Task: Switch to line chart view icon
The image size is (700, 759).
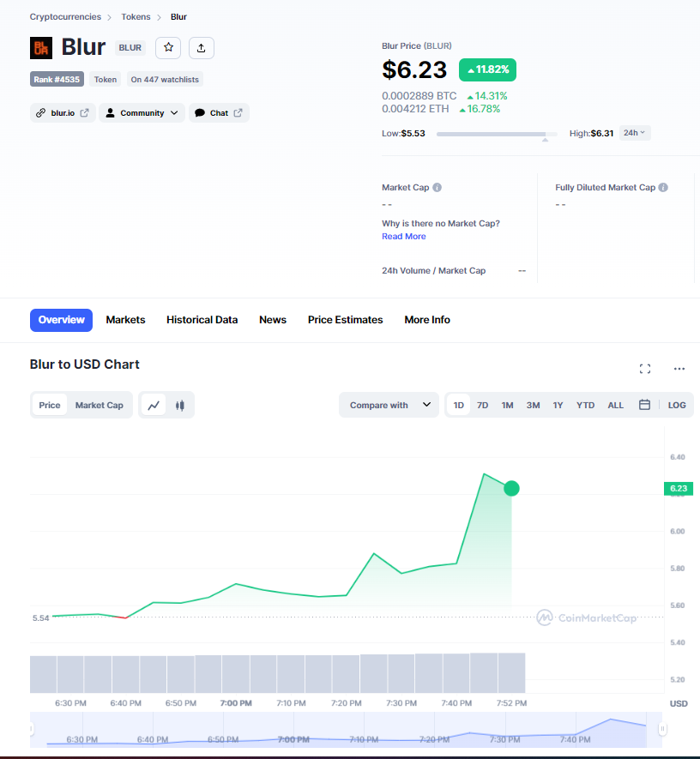Action: (x=154, y=406)
